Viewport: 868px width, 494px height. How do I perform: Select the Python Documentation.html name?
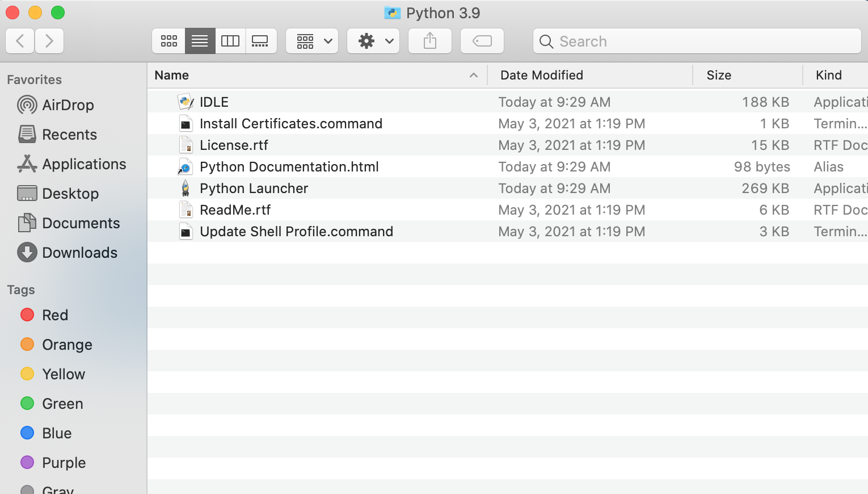pyautogui.click(x=289, y=167)
